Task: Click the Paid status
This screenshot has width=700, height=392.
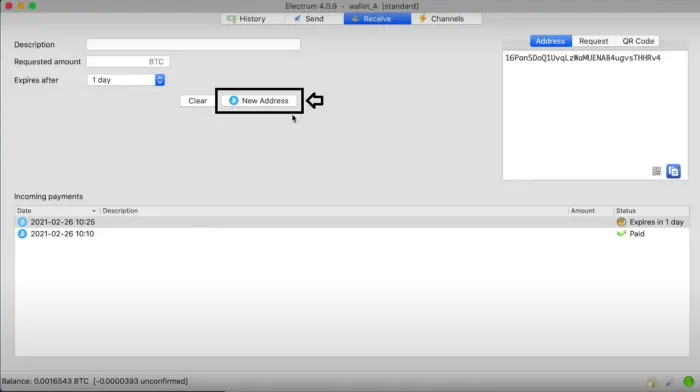Action: [637, 234]
